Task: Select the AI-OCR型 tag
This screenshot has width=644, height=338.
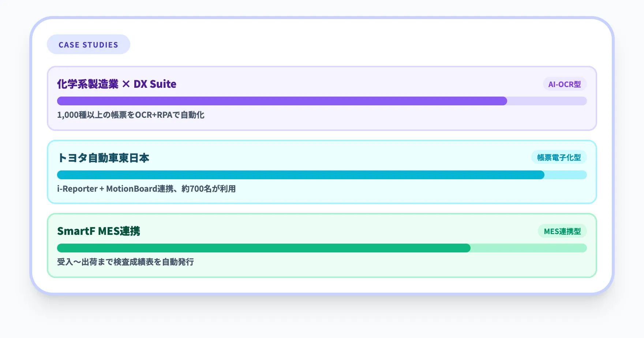Action: click(x=564, y=84)
